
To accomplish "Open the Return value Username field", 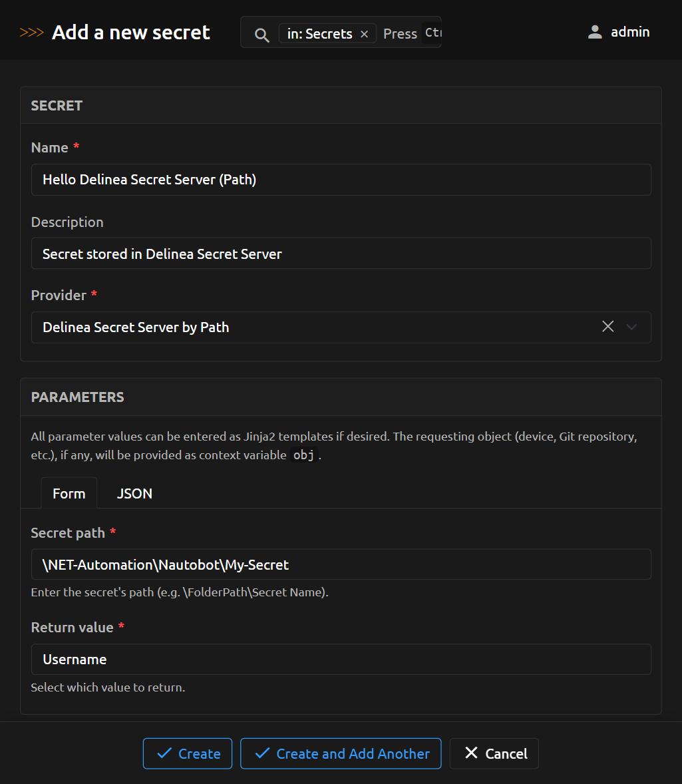I will click(x=341, y=659).
